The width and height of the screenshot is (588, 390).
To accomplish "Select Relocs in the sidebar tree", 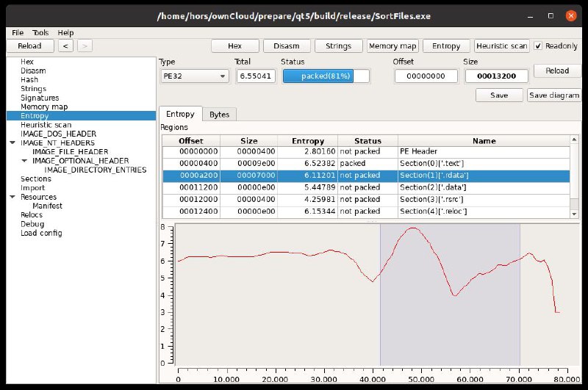I will click(32, 214).
